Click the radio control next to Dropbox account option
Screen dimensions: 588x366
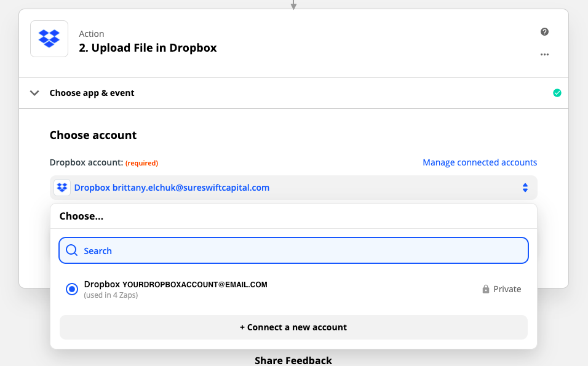(x=72, y=288)
